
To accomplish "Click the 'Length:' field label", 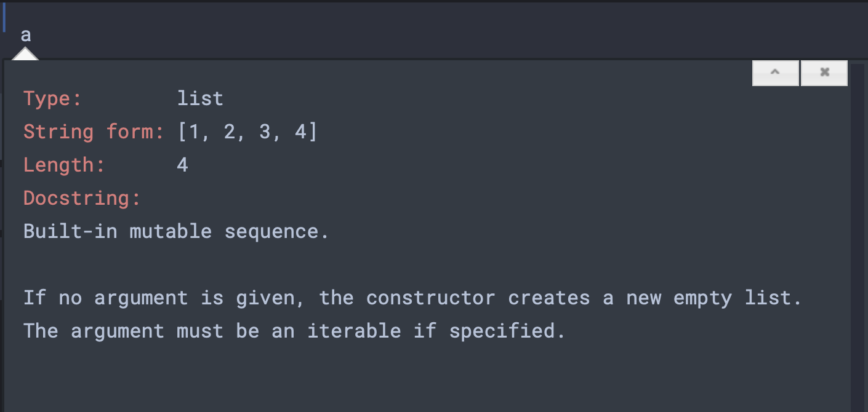I will tap(64, 165).
